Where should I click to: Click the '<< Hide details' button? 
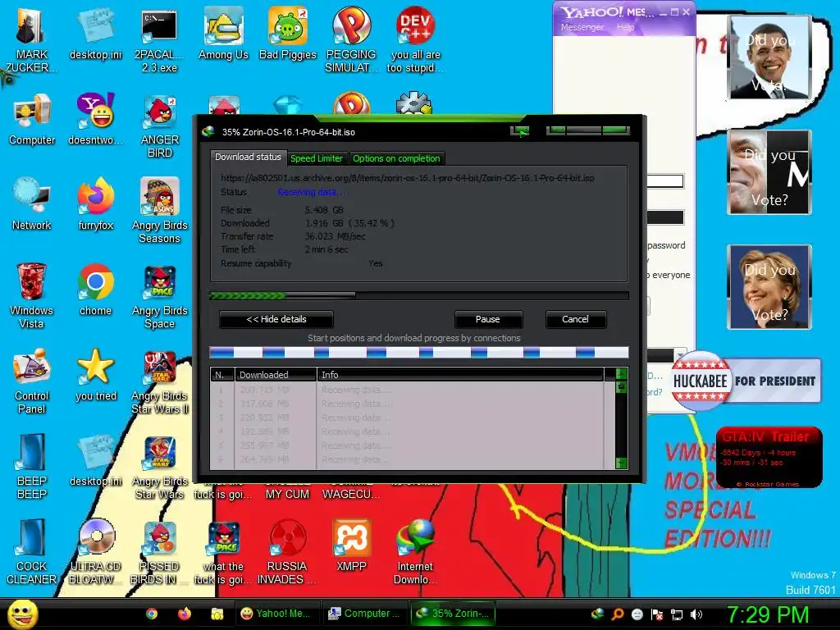tap(276, 319)
